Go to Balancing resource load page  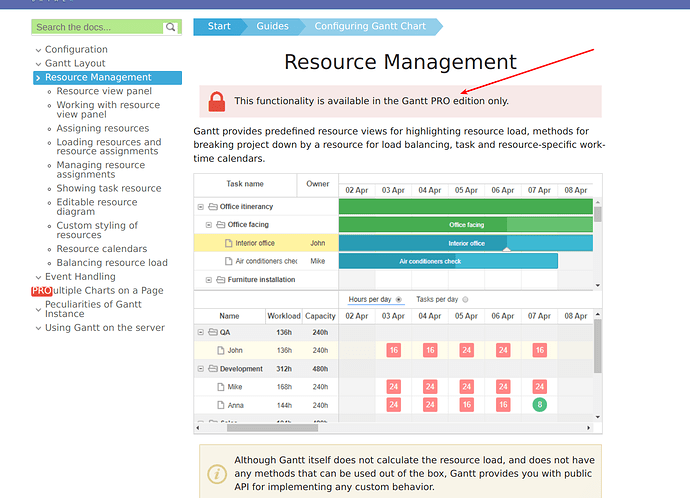[112, 263]
